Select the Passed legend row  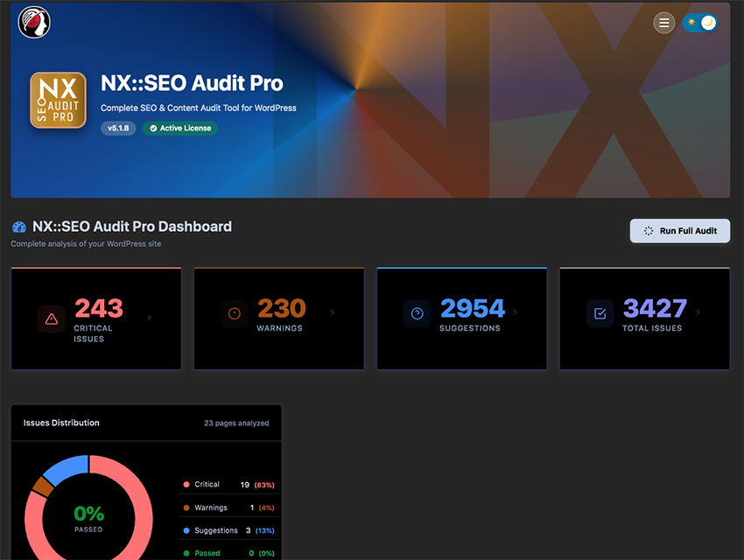click(x=228, y=553)
